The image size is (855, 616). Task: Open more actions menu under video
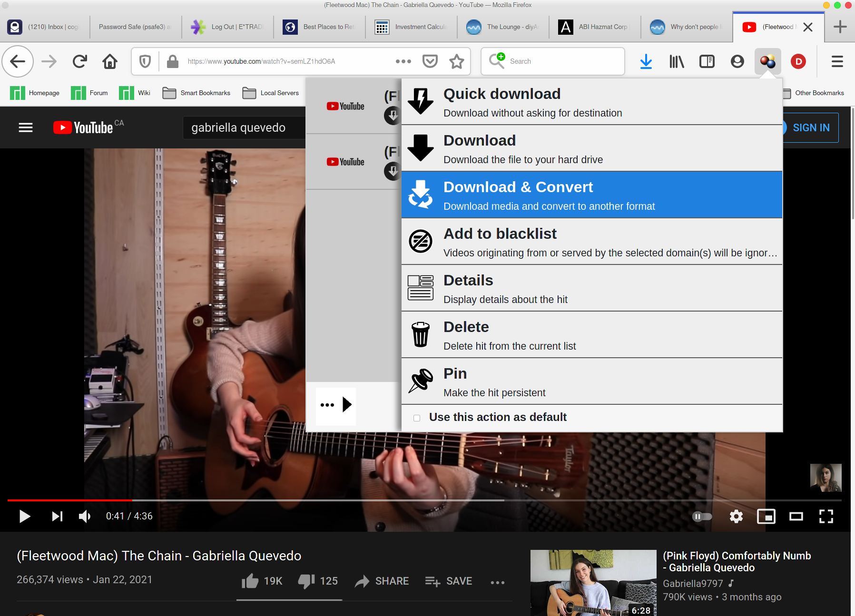point(498,582)
